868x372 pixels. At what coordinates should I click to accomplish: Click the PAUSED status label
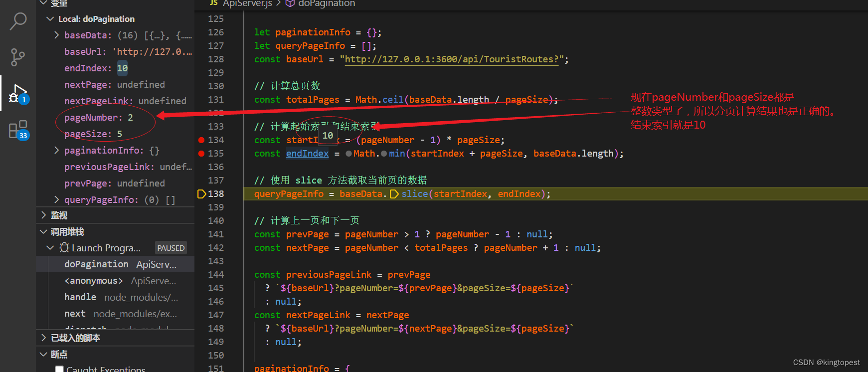pos(171,248)
